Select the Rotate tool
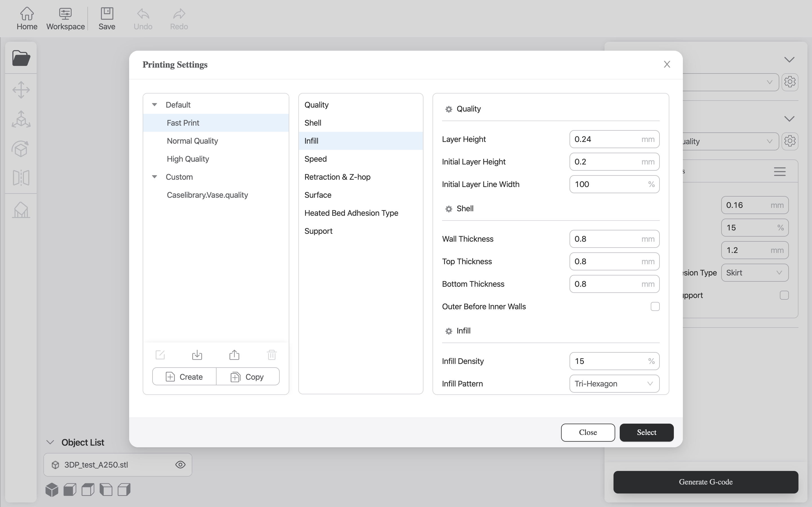This screenshot has width=812, height=507. (x=21, y=148)
